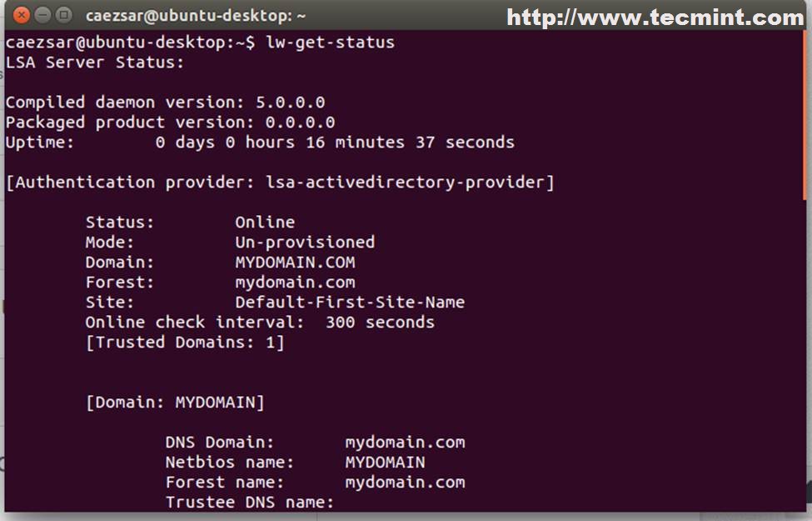Select the 'LSA Server Status:' line

click(x=95, y=62)
